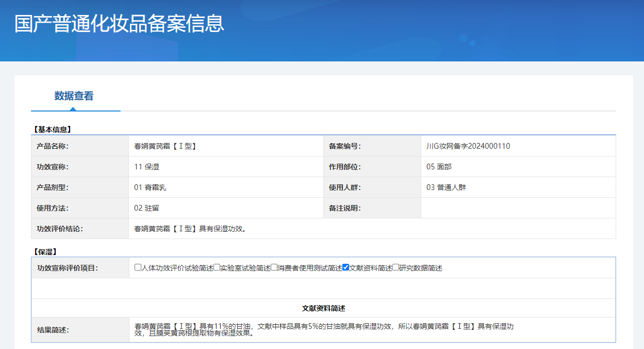Click the 功效宣称评价项目 label
Screen dimensions: 644x349
(67, 268)
